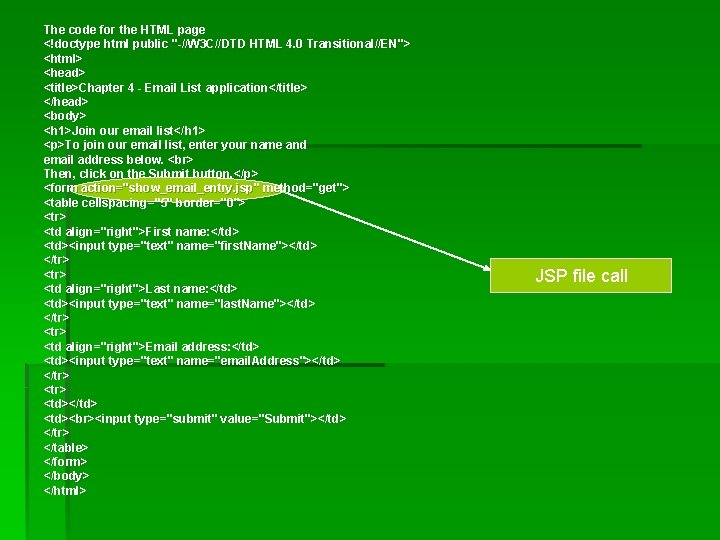Click the highlighted form action ellipse
The width and height of the screenshot is (720, 540).
177,188
